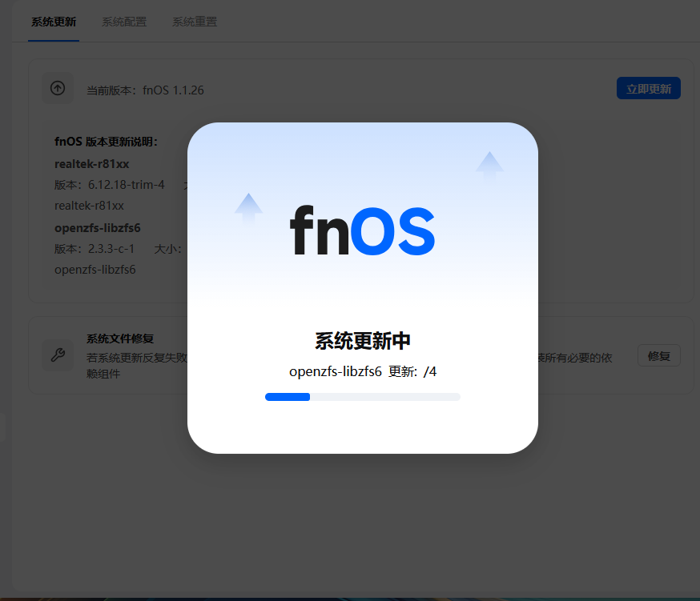Click the bold openzfs-libzfs6 package name

[x=98, y=228]
